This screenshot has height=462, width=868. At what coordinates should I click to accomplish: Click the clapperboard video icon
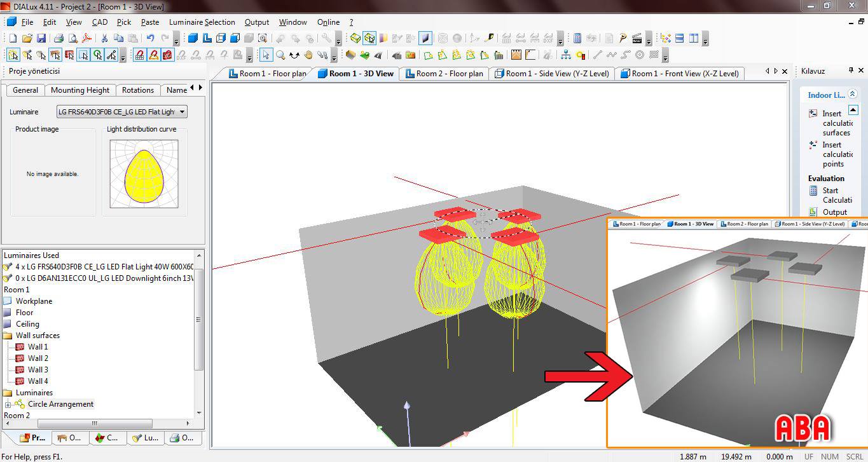(637, 39)
